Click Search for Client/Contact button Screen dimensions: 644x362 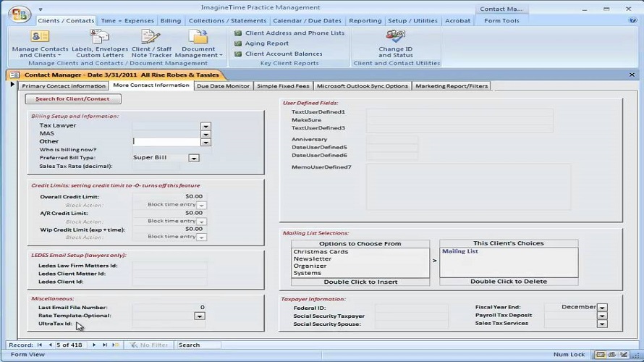click(72, 99)
